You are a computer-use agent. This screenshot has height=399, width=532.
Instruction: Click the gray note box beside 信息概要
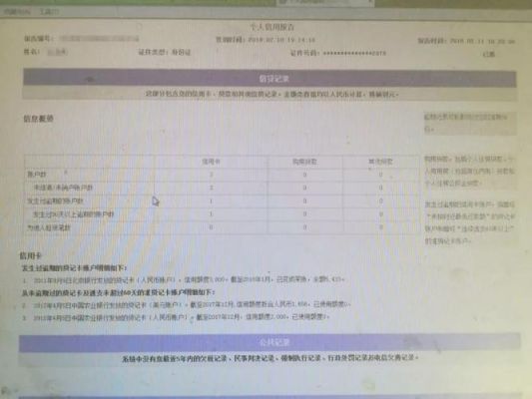(470, 124)
